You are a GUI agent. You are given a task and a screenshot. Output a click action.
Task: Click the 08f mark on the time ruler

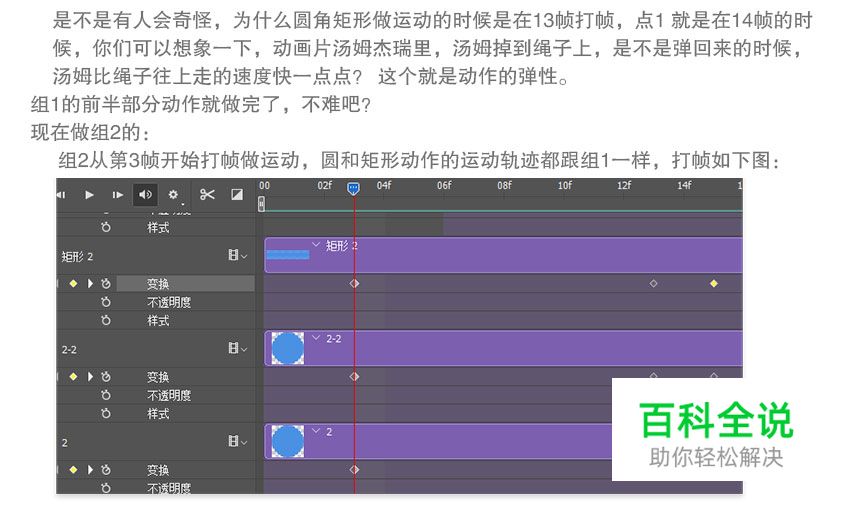(504, 185)
